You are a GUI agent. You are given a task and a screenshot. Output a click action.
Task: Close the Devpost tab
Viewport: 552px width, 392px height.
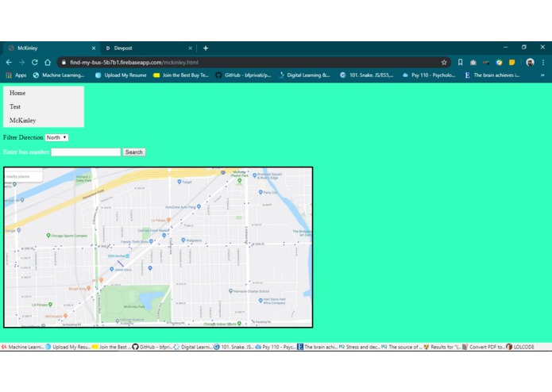click(x=190, y=48)
